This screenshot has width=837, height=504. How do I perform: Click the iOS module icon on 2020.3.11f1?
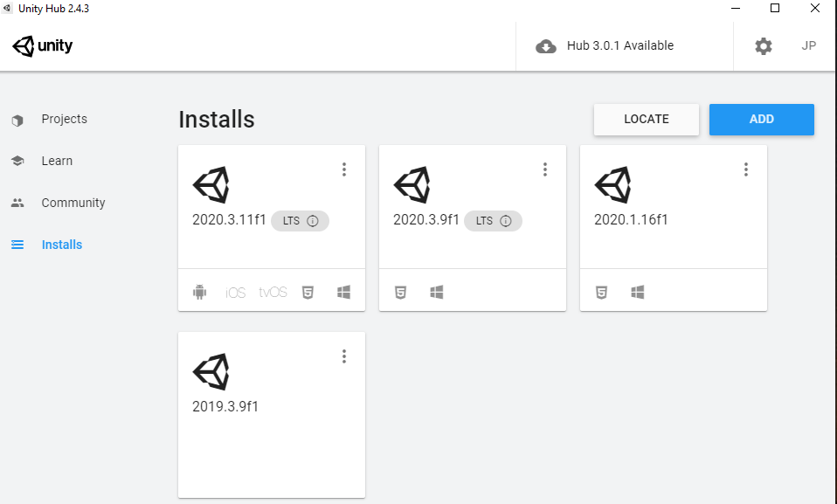[x=236, y=293]
